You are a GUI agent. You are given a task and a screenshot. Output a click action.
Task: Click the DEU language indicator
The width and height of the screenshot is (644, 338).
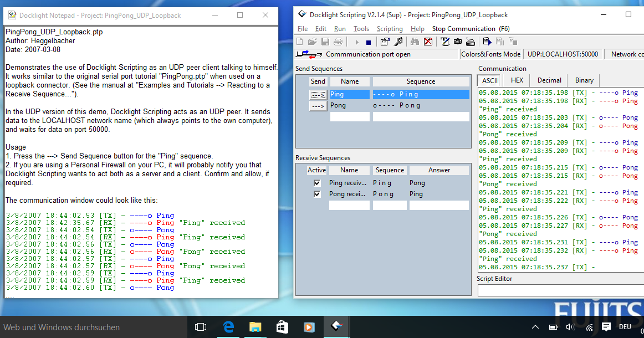625,327
